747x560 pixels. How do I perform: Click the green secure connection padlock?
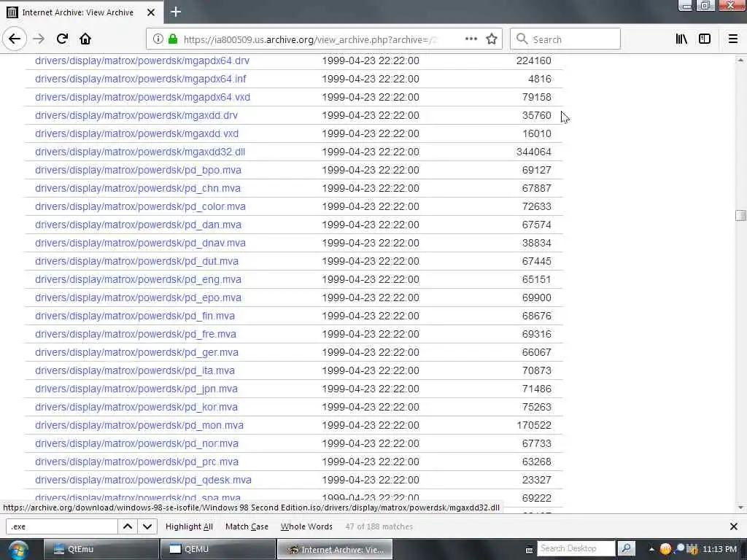(173, 39)
